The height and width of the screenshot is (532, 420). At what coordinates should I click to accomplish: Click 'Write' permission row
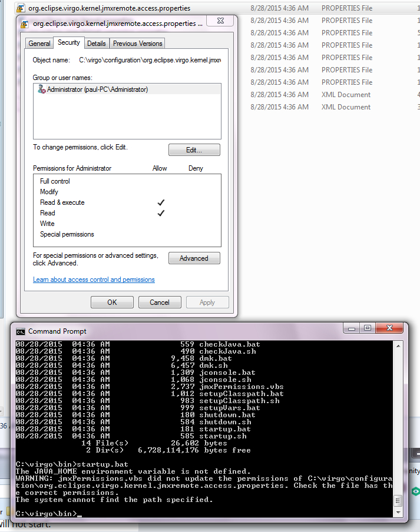pyautogui.click(x=127, y=224)
